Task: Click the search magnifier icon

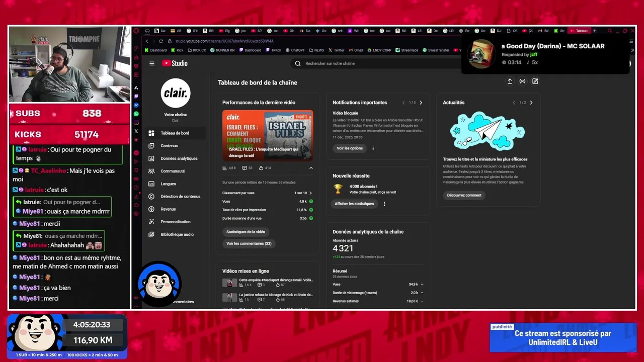Action: tap(298, 63)
